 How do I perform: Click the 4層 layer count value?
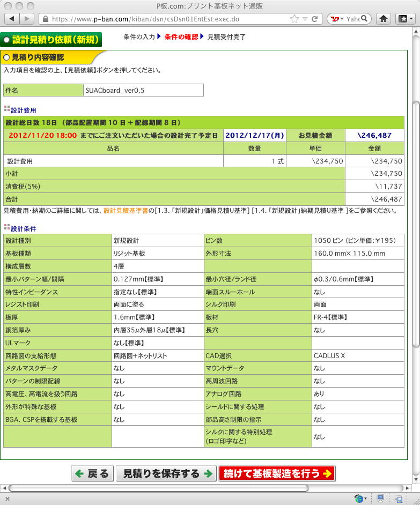coord(119,266)
